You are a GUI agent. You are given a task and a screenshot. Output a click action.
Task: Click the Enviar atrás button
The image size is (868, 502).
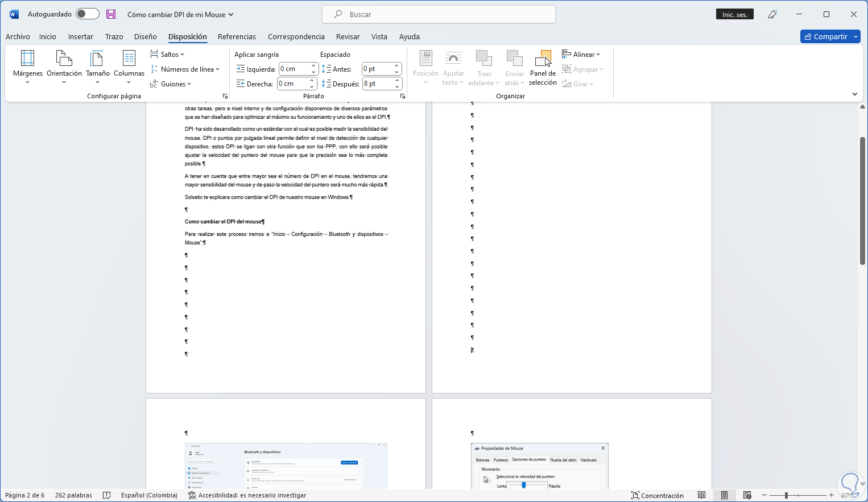click(515, 68)
